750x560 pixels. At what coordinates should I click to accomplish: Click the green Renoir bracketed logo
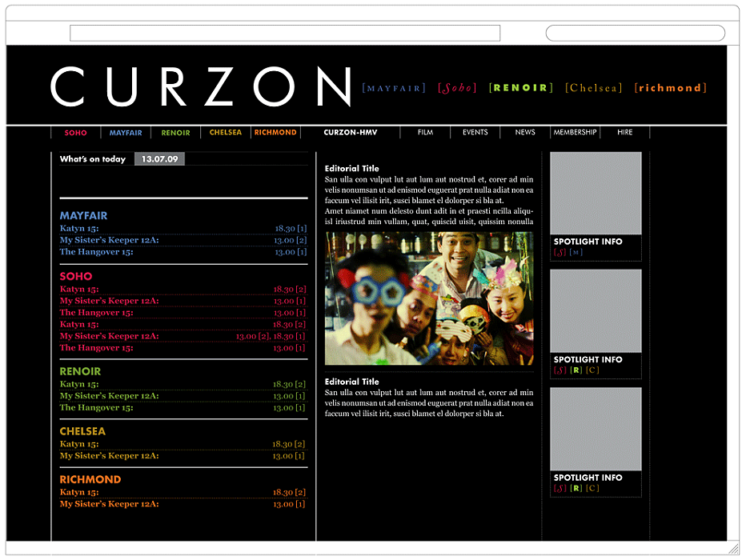pyautogui.click(x=521, y=88)
